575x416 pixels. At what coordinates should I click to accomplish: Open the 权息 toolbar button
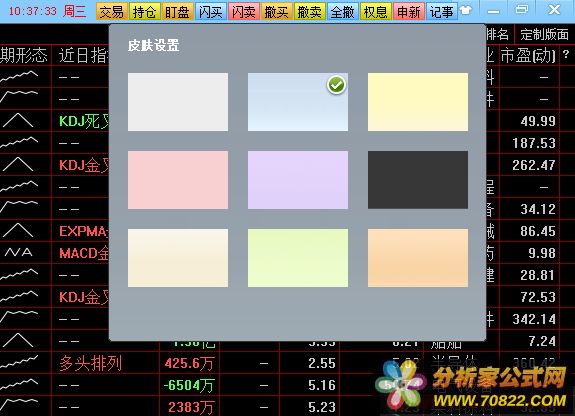(376, 12)
